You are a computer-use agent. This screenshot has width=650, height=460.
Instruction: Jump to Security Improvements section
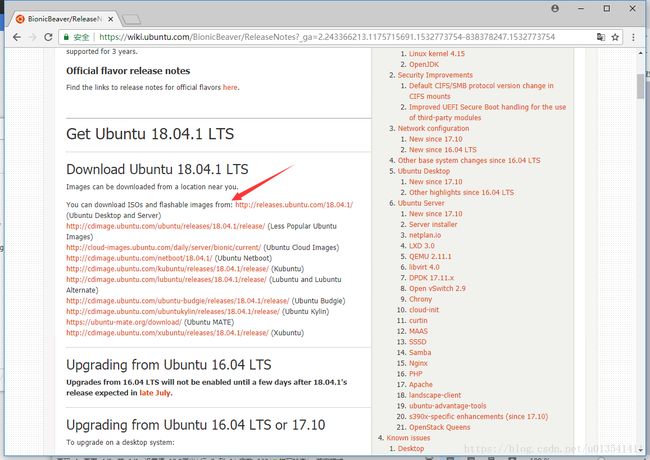[x=435, y=75]
